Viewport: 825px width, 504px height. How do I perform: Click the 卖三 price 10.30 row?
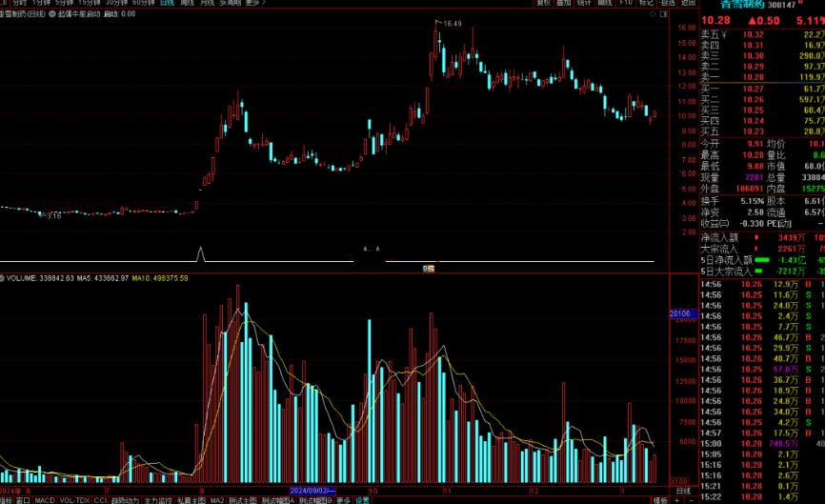coord(762,56)
